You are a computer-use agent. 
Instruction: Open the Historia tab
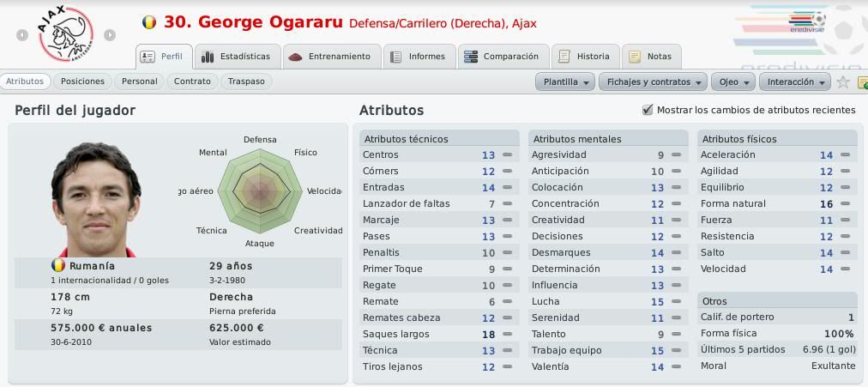586,57
